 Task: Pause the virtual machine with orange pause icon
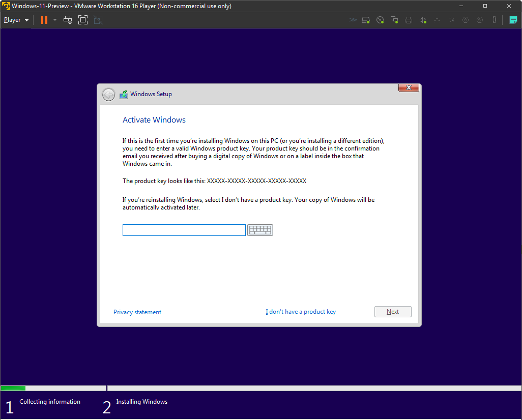tap(44, 20)
